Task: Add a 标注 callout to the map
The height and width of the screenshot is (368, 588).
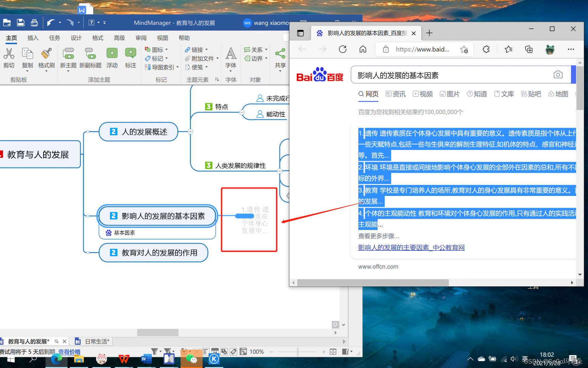Action: 130,56
